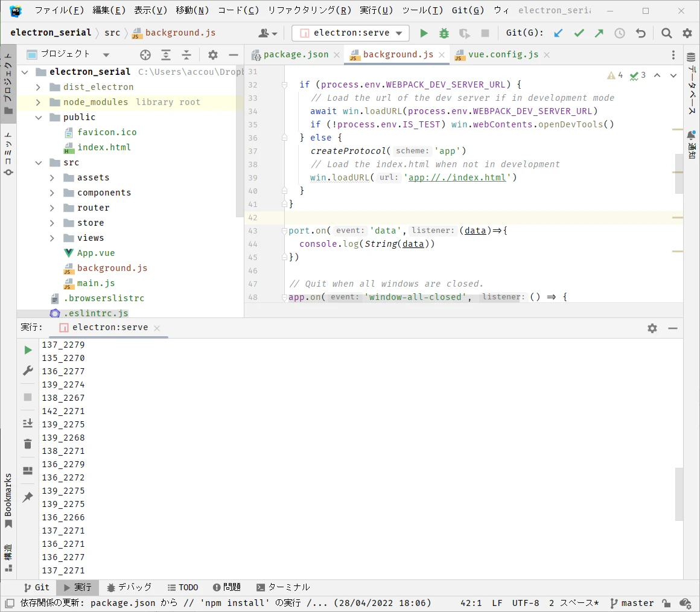Click the master branch widget in status bar

(631, 604)
